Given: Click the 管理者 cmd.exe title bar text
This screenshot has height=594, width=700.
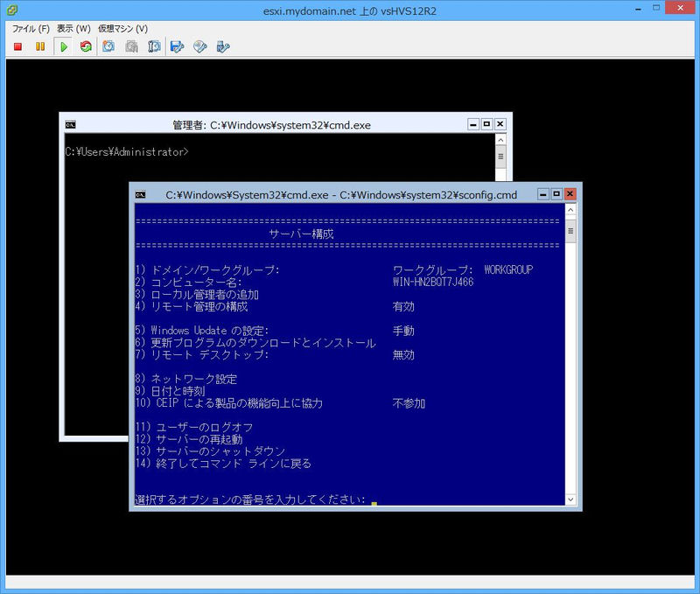Looking at the screenshot, I should click(x=271, y=125).
